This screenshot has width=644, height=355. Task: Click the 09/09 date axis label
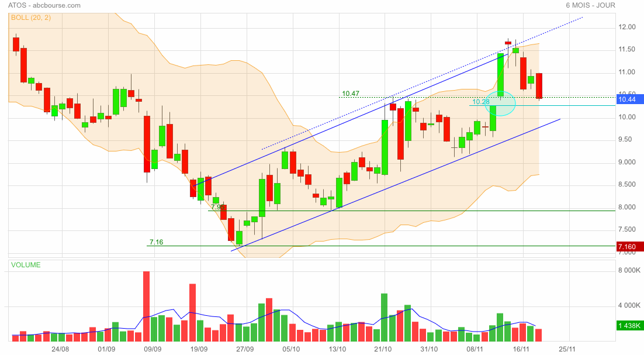click(153, 349)
